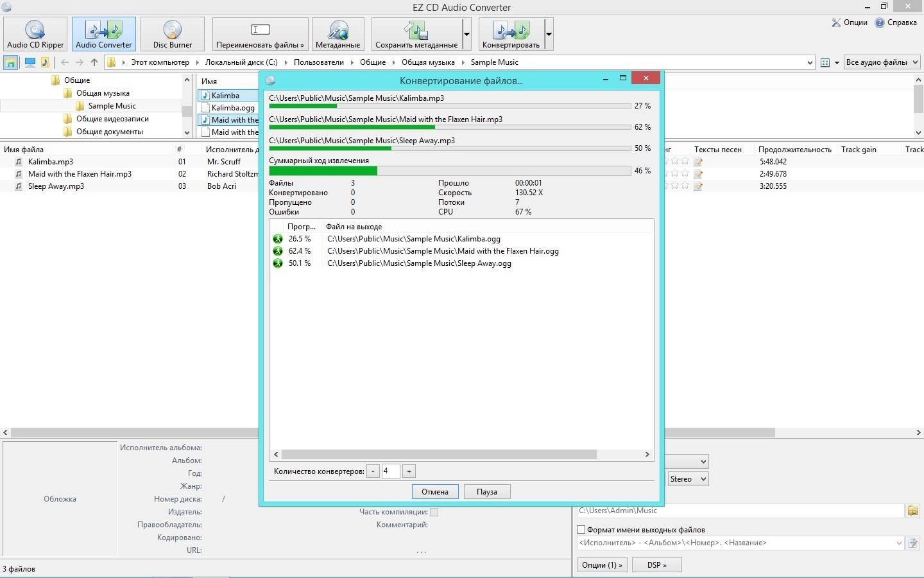Expand the address bar path dropdown
The image size is (924, 578).
809,62
